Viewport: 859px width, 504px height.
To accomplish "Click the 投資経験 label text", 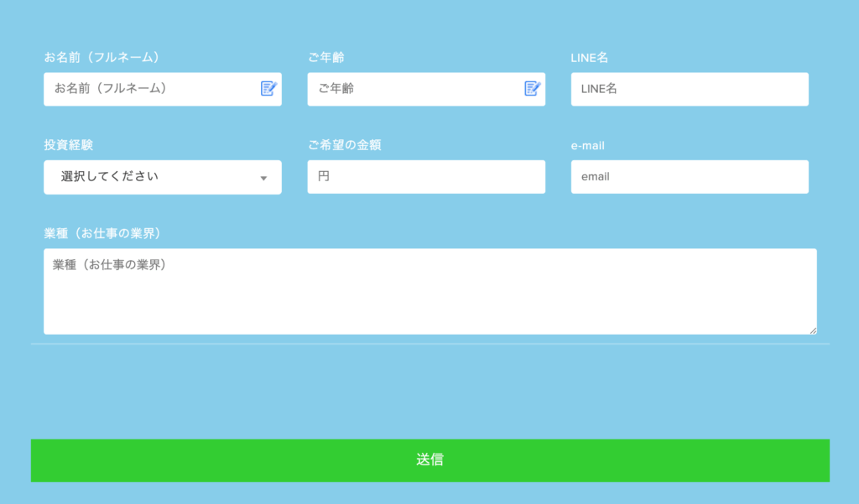I will (69, 145).
